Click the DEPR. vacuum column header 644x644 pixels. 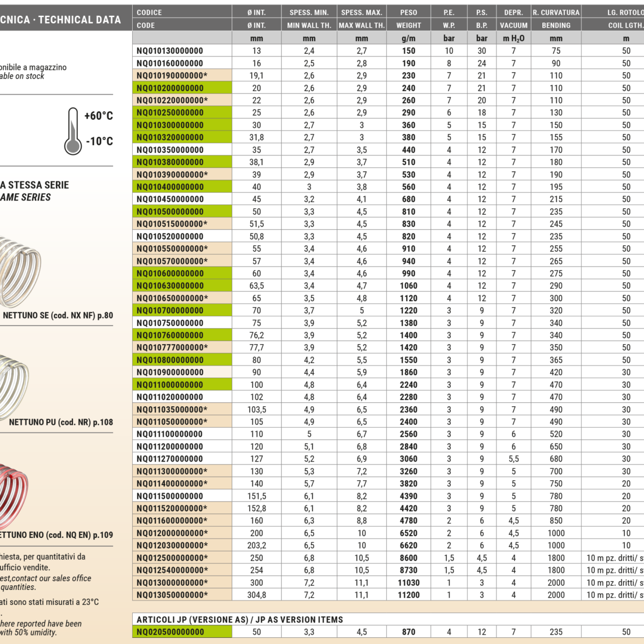tap(514, 12)
